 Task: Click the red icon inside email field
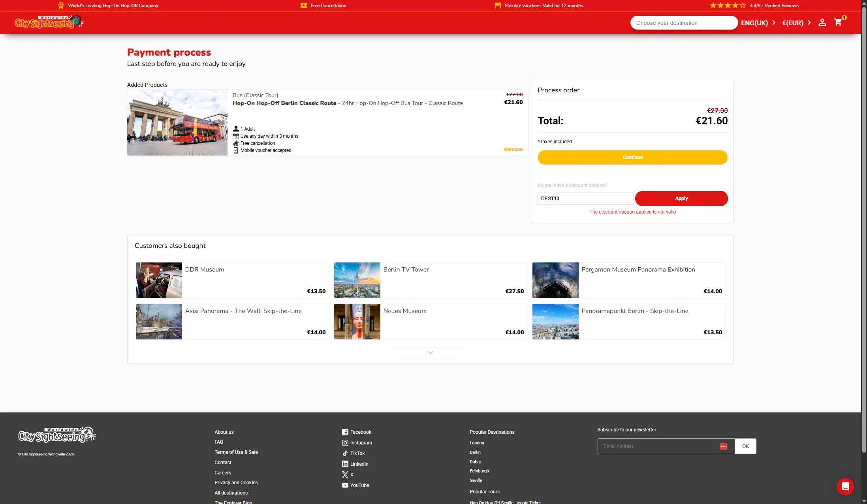pyautogui.click(x=724, y=446)
